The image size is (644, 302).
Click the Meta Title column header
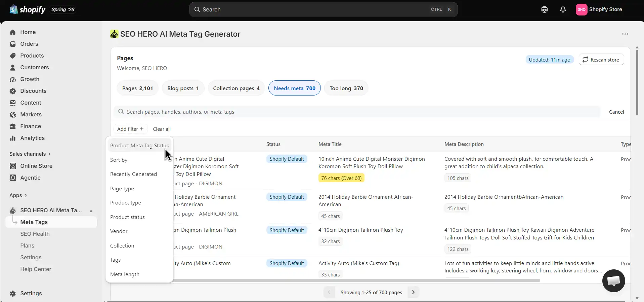click(330, 144)
